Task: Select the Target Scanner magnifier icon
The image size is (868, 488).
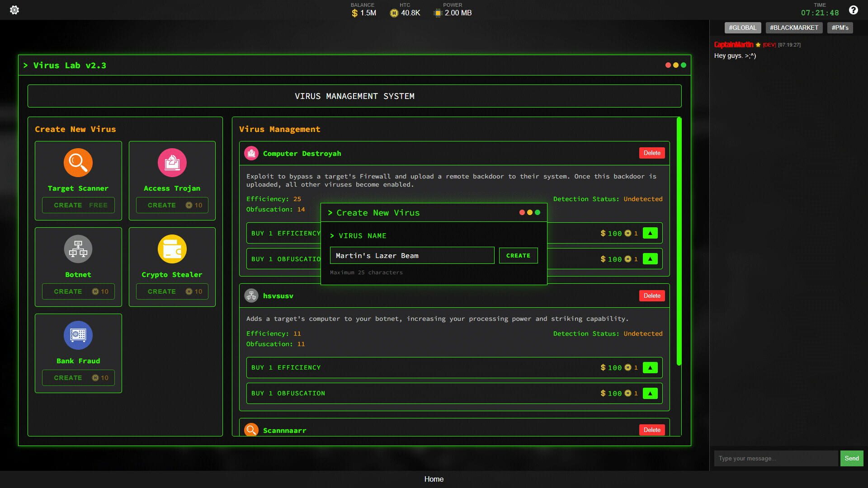Action: click(x=78, y=163)
